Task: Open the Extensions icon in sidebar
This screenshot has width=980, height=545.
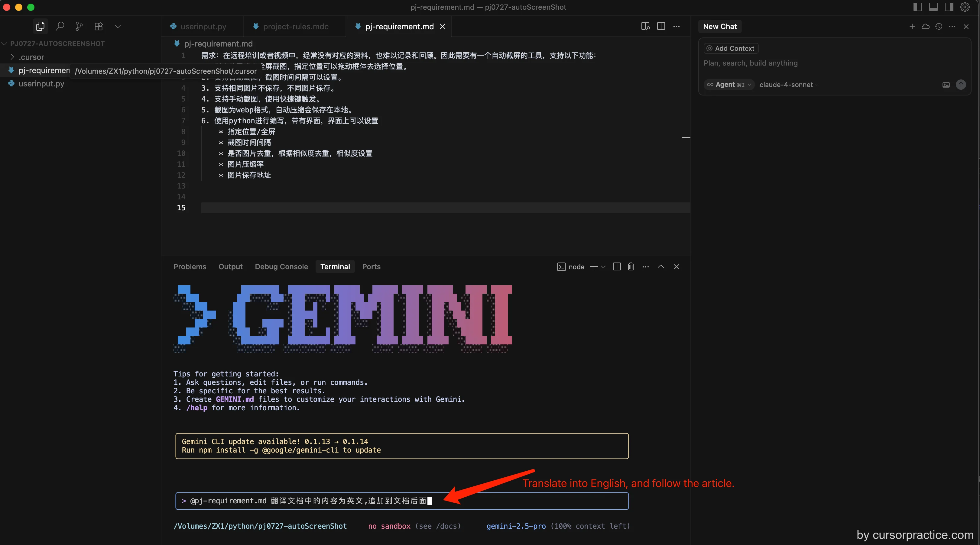Action: click(99, 26)
